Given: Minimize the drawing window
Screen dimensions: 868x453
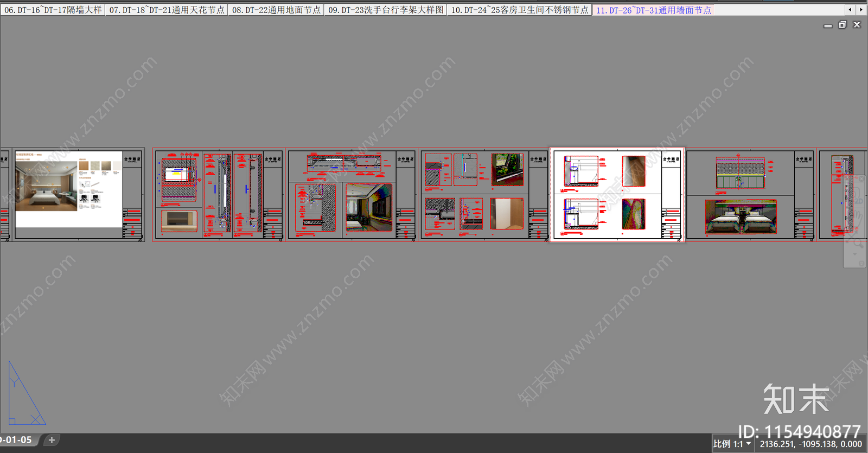Looking at the screenshot, I should pos(828,25).
